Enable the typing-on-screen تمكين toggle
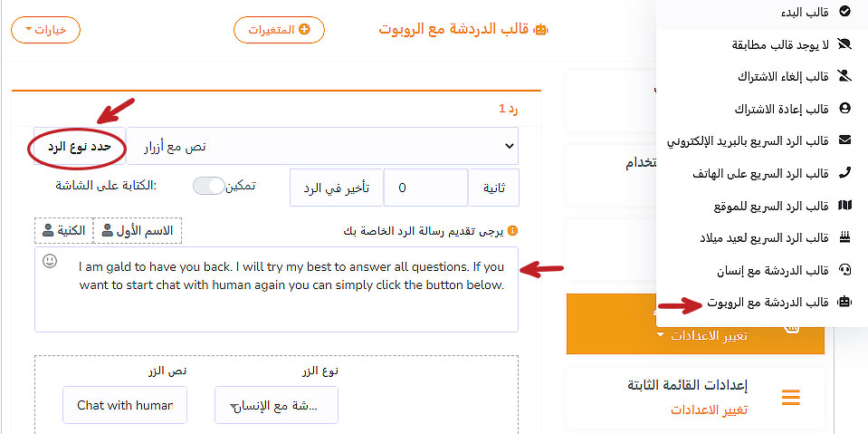868x434 pixels. tap(209, 186)
